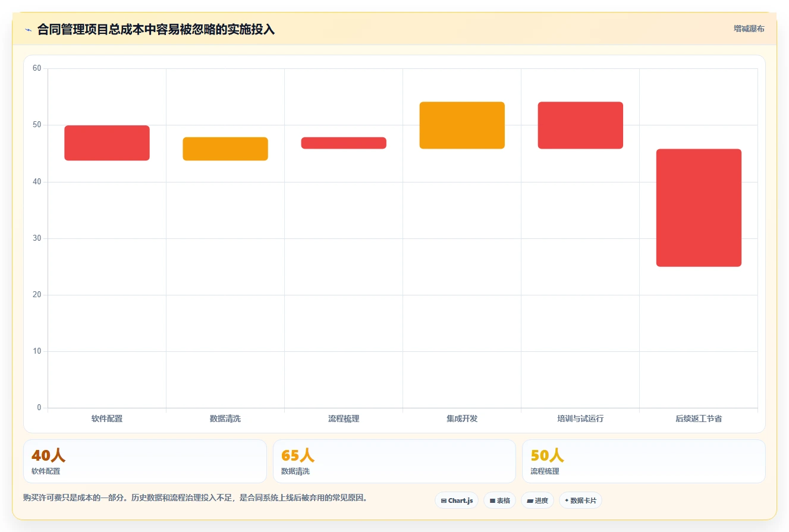789x532 pixels.
Task: Open the 50人 流程梳理 card
Action: 644,461
